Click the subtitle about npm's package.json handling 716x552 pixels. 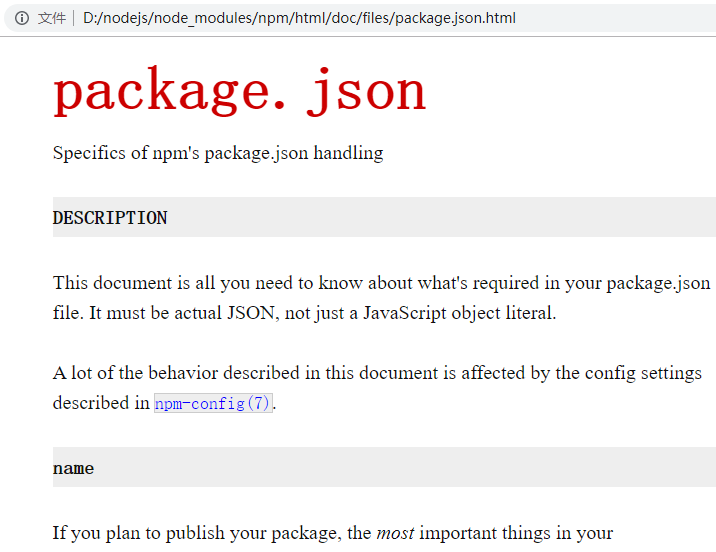(218, 153)
